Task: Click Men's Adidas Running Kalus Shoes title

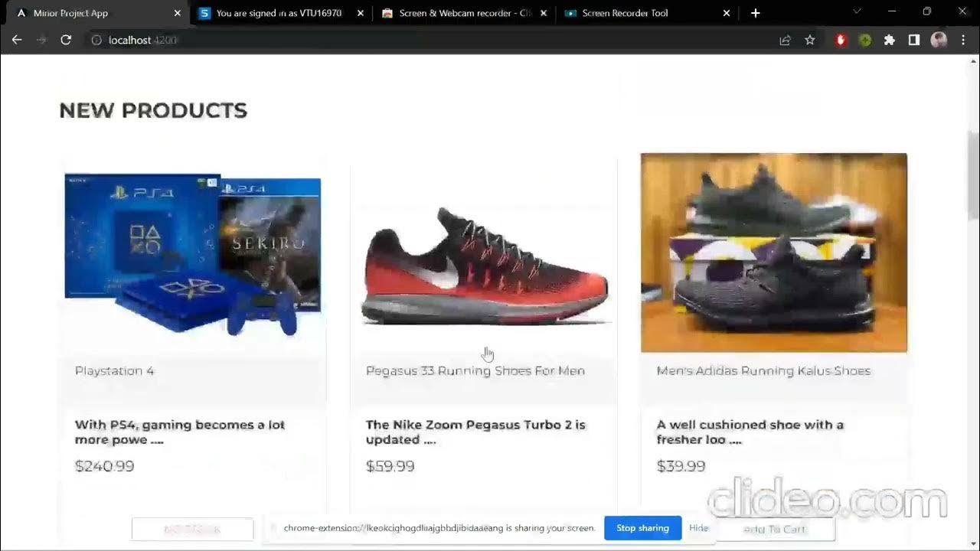Action: coord(763,370)
